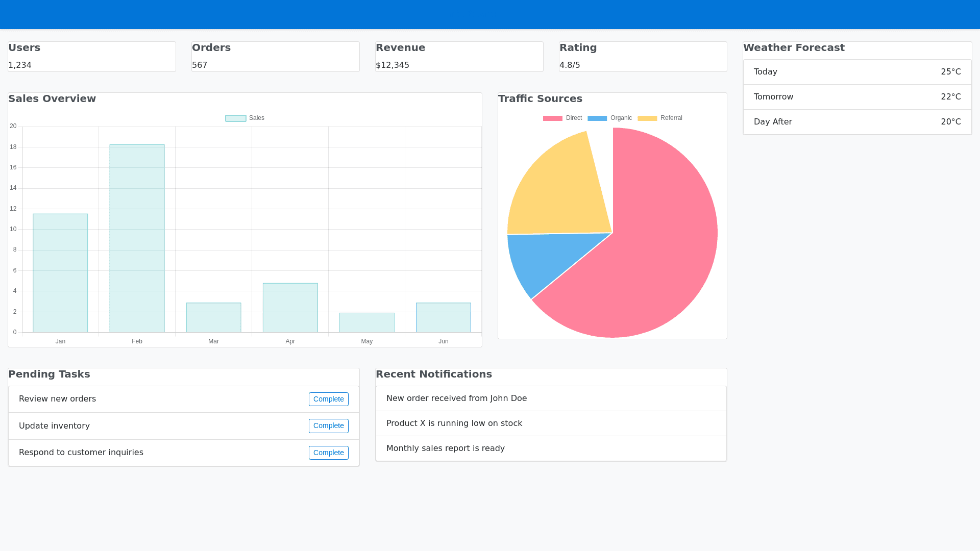Toggle Organic legend in Traffic Sources
The width and height of the screenshot is (980, 551).
[x=610, y=118]
